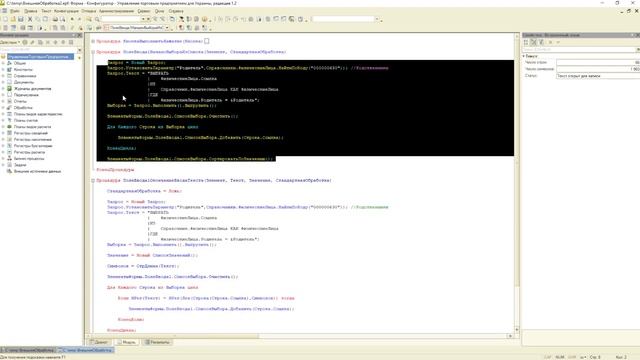Click the Find binoculars toolbar icon
Viewport: 640px width, 360px height.
[89, 19]
